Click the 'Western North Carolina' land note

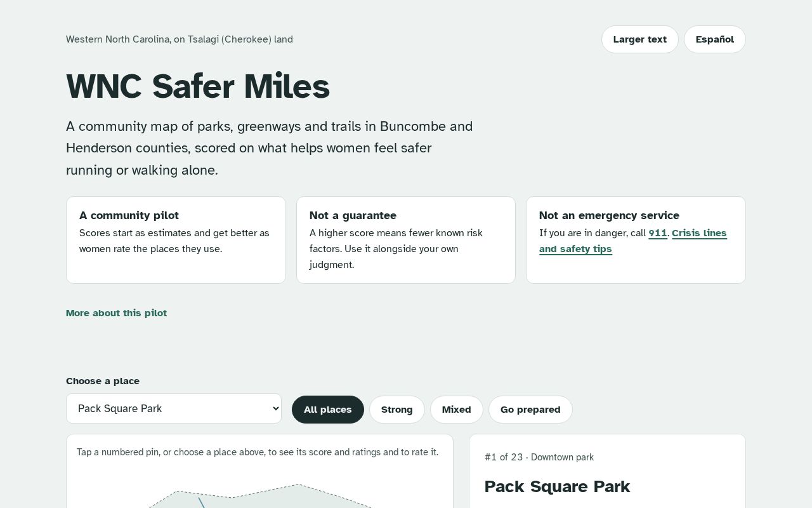click(x=180, y=39)
